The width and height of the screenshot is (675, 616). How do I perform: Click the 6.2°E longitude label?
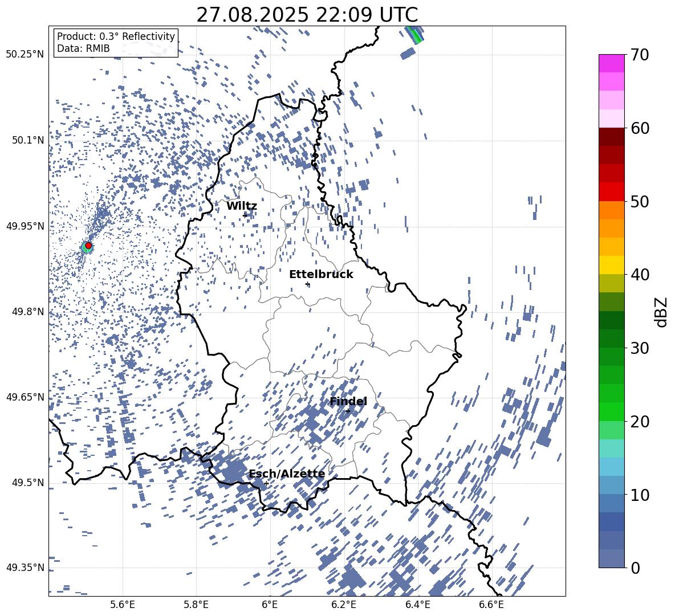coord(344,605)
